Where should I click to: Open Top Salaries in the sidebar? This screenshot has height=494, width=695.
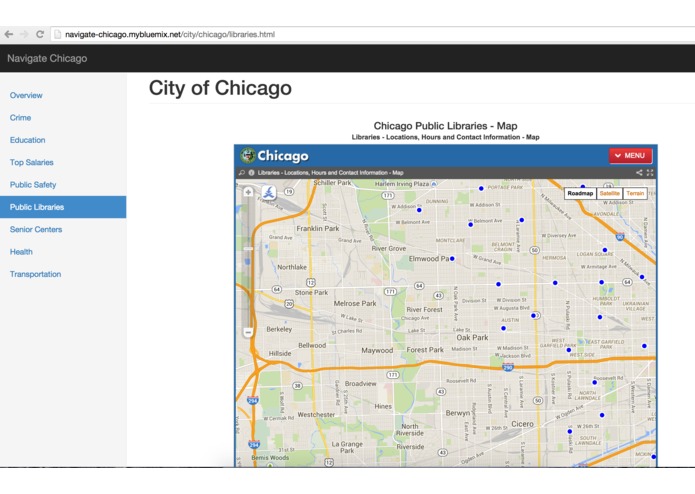coord(31,162)
